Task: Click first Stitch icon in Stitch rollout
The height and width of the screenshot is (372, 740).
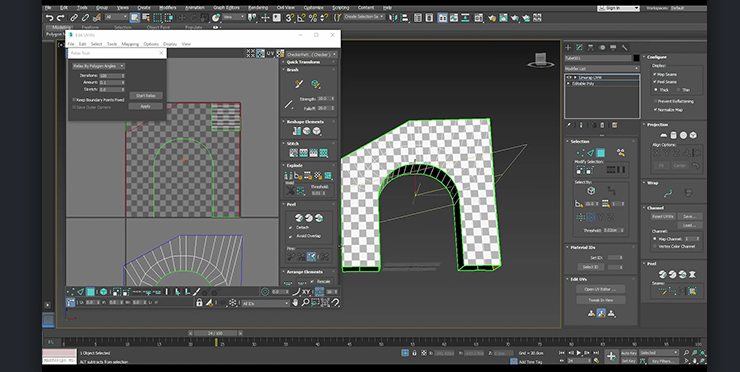Action: tap(294, 152)
